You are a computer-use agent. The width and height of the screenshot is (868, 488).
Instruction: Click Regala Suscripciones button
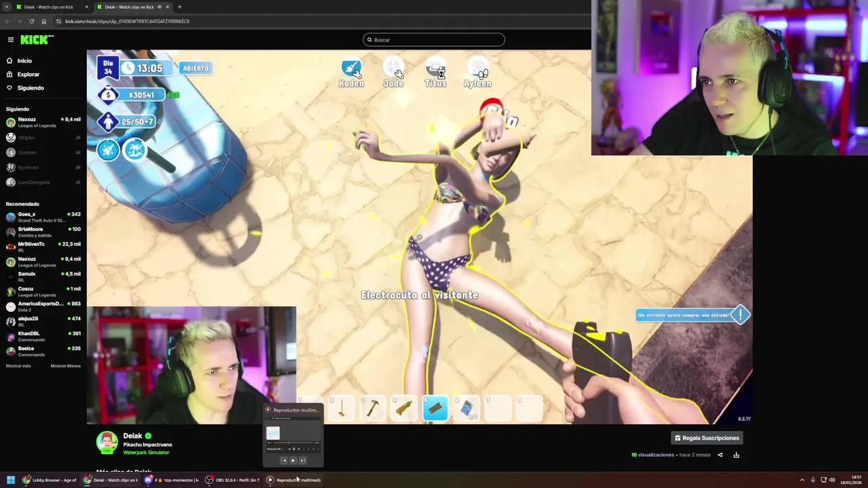click(x=706, y=438)
